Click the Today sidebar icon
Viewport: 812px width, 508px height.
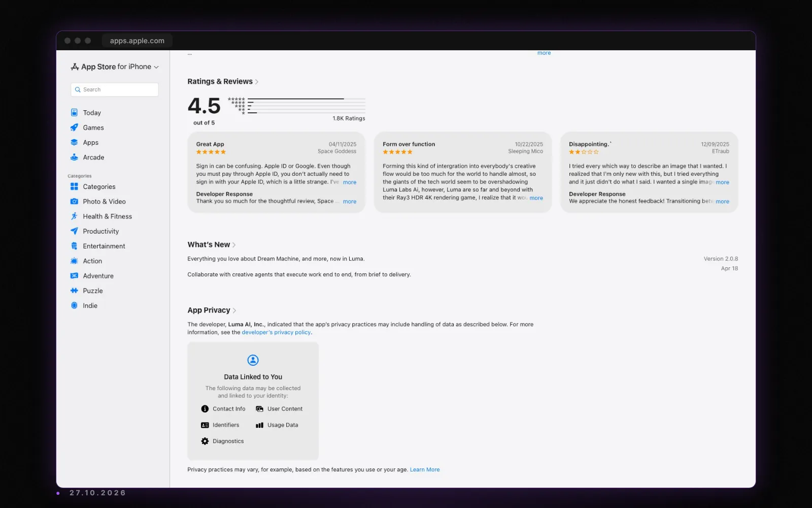74,112
